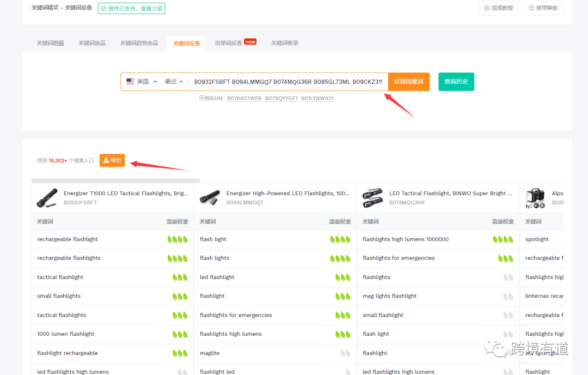This screenshot has width=588, height=375.
Task: Click the 反查流量词 search button
Action: click(409, 81)
